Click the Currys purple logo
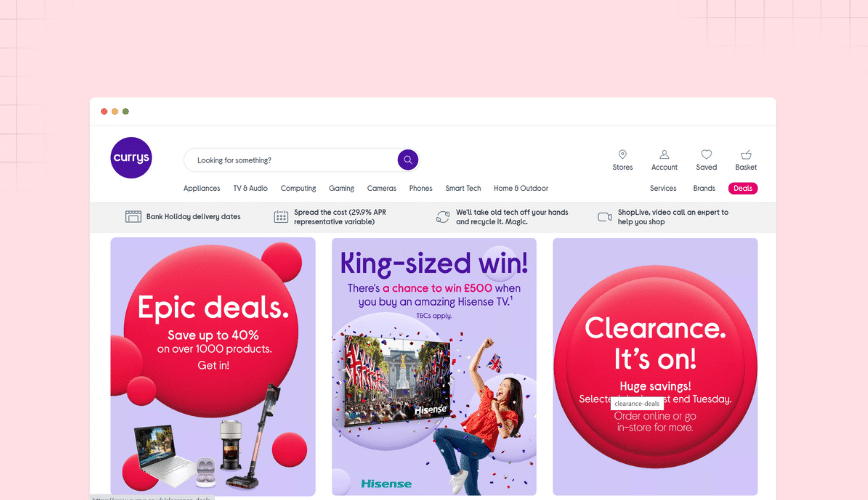The width and height of the screenshot is (868, 500). click(x=131, y=158)
